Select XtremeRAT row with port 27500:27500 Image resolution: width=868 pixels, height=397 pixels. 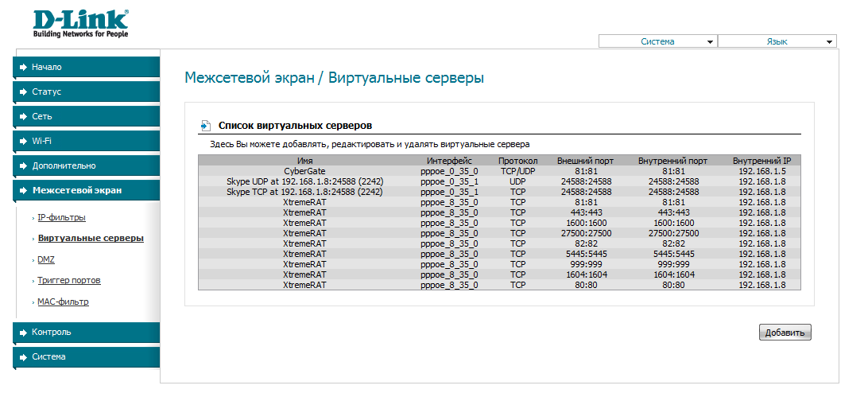(499, 233)
